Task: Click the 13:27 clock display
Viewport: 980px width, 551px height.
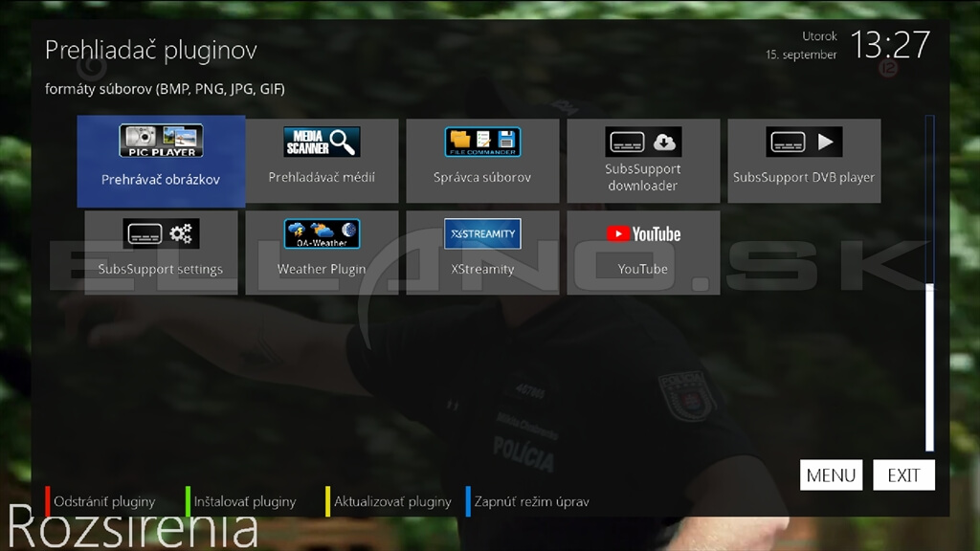Action: pyautogui.click(x=890, y=45)
